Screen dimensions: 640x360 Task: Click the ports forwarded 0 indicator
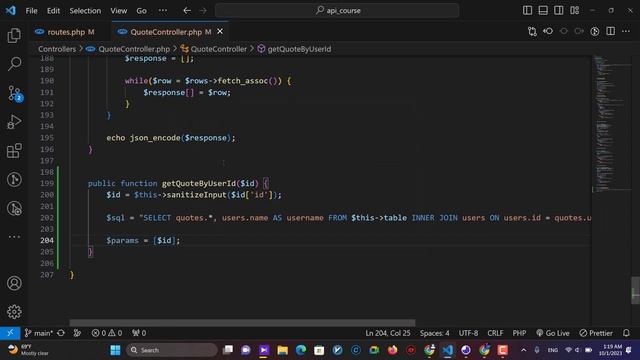point(139,333)
